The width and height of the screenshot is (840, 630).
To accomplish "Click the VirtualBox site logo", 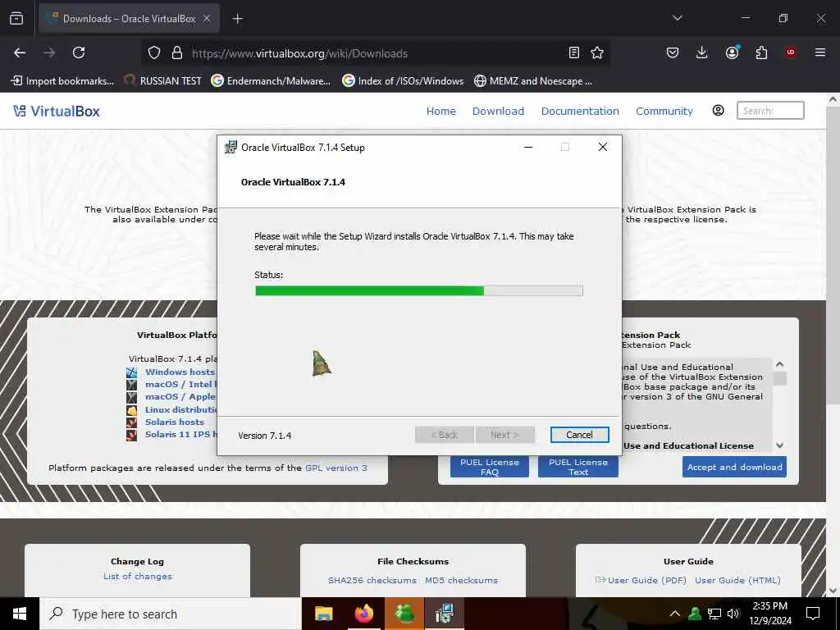I will tap(57, 111).
